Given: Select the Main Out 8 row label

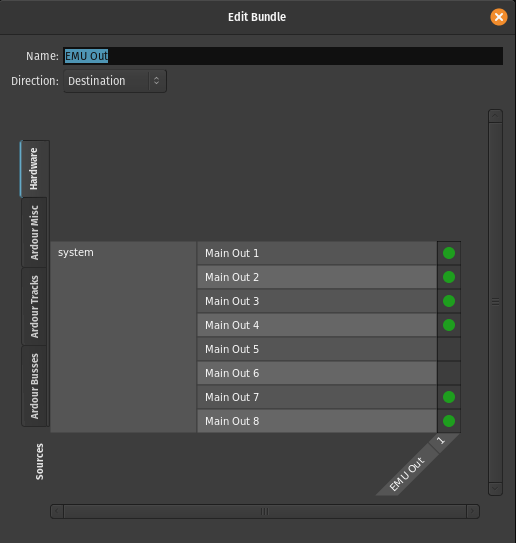Looking at the screenshot, I should [x=317, y=421].
